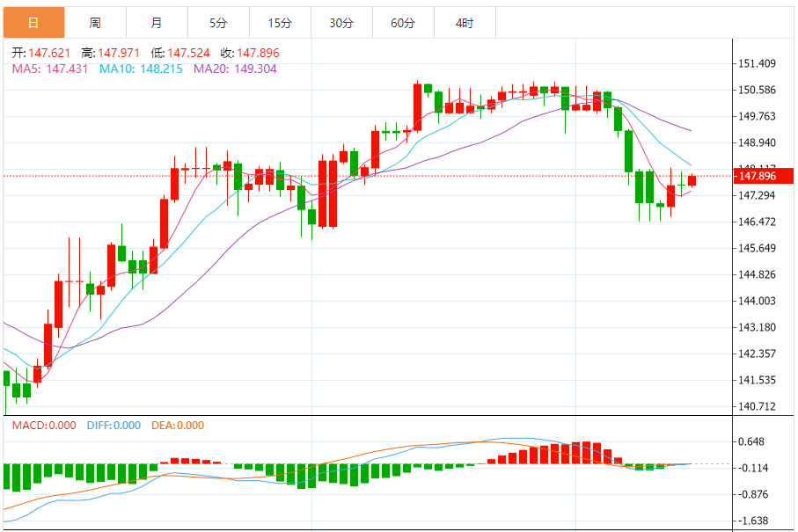Viewport: 798px width, 532px height.
Task: Click the closing price 147.896 in header
Action: click(x=258, y=53)
